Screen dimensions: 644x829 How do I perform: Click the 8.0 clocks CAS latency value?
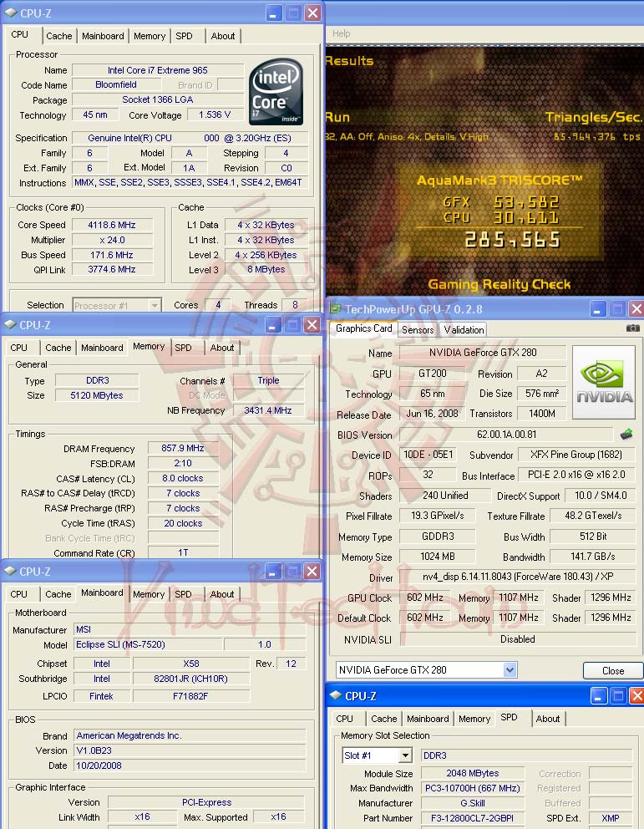(x=183, y=478)
